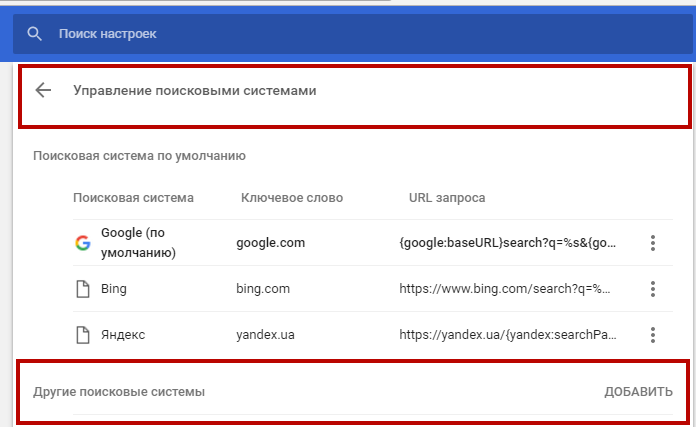Viewport: 696px width, 427px height.
Task: Click the {google:baseURL}search query URL
Action: click(x=507, y=243)
